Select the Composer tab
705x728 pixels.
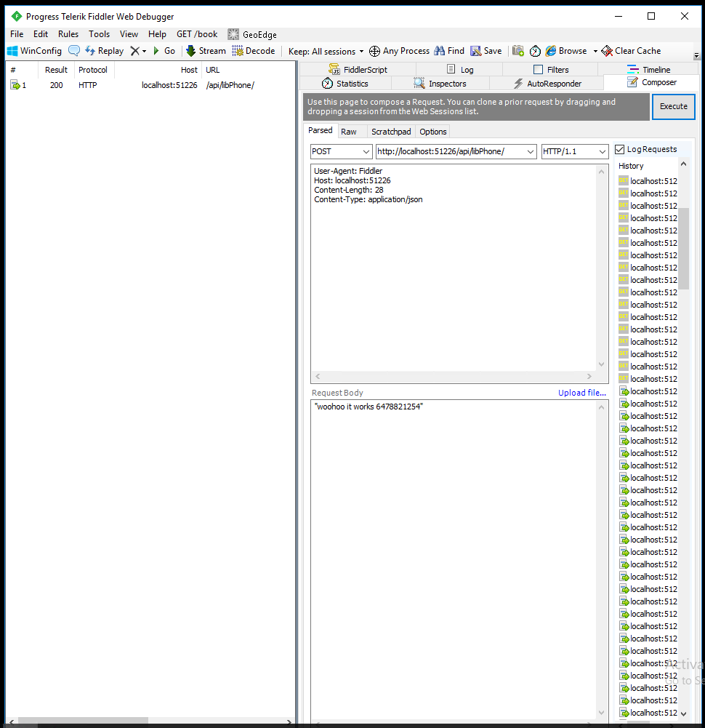(652, 83)
